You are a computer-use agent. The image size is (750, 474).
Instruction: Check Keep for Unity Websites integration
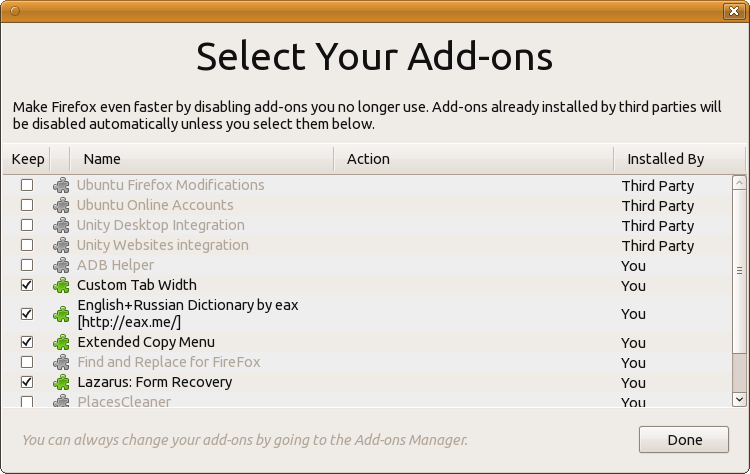point(27,245)
